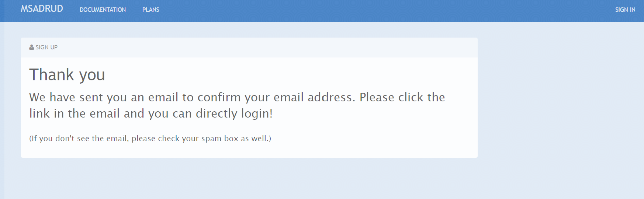Click the word "spam" in the note

[211, 139]
